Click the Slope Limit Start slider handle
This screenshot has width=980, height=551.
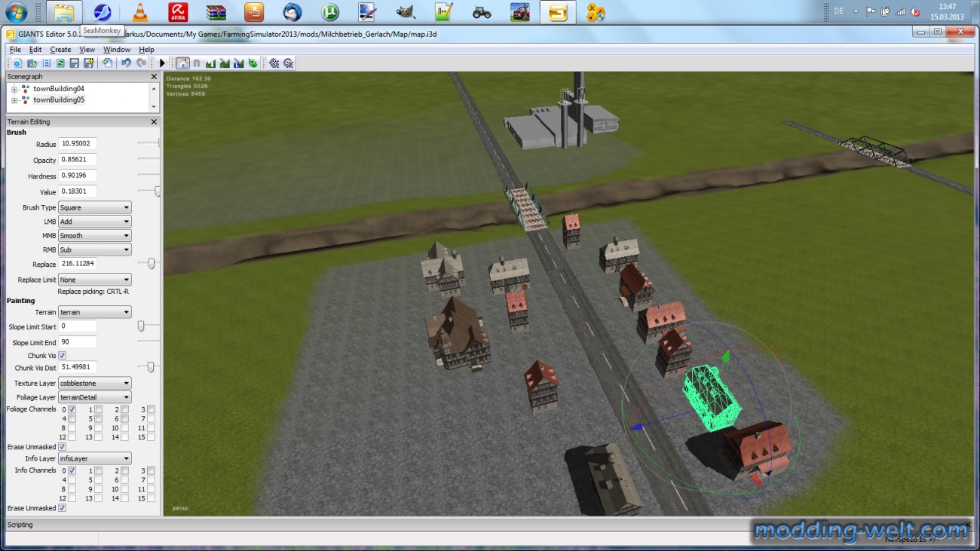[x=141, y=326]
